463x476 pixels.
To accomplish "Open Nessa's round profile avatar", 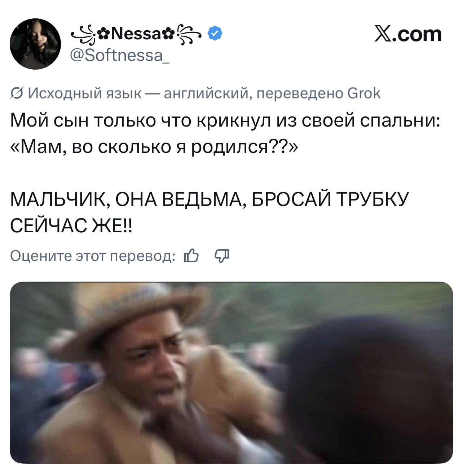I will pos(35,44).
